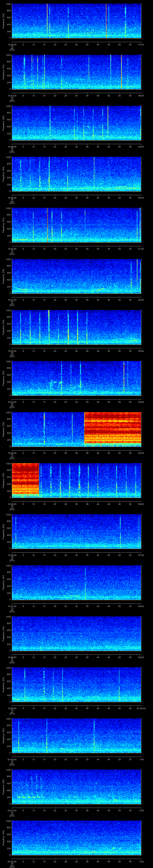
Task: Click the '58:00' end time label
Action: tap(141, 606)
